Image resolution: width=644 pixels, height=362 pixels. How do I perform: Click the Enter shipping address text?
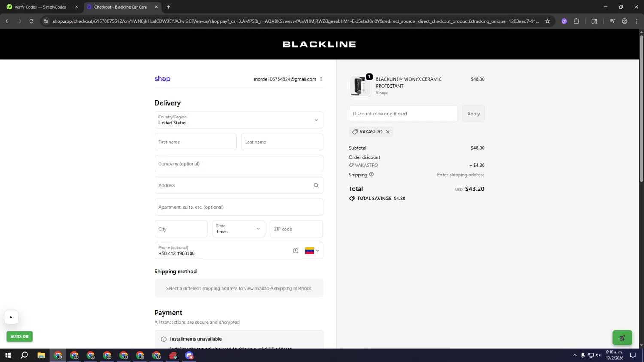pos(461,175)
